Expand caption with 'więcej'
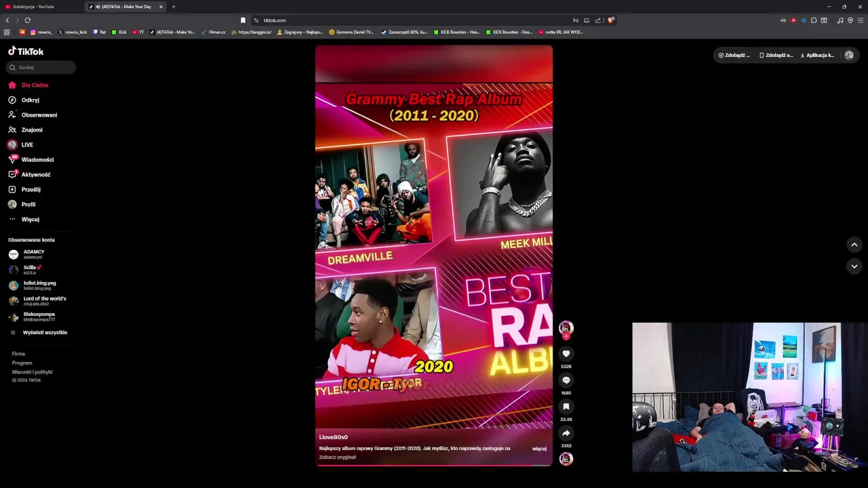Screen dimensions: 868x488 (x=539, y=449)
